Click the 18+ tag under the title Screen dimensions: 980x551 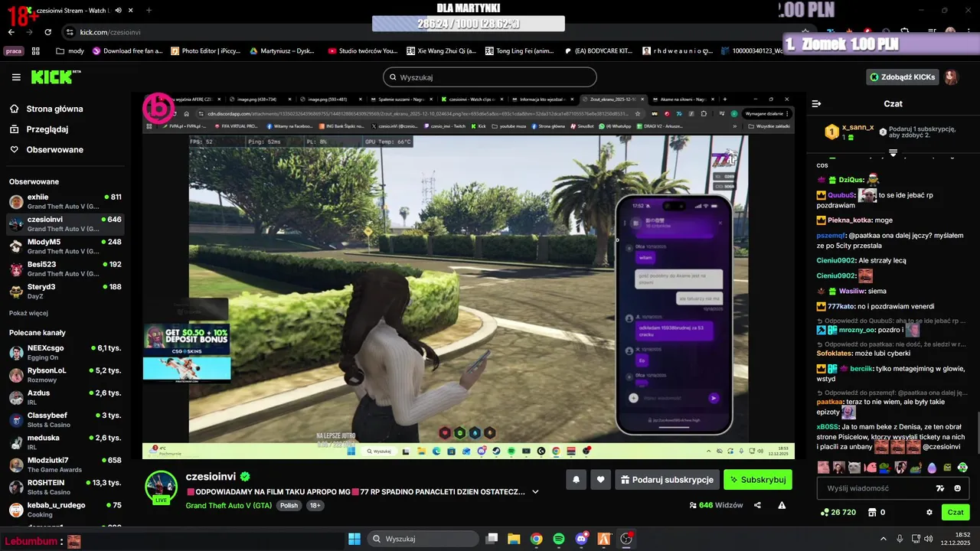pos(315,506)
